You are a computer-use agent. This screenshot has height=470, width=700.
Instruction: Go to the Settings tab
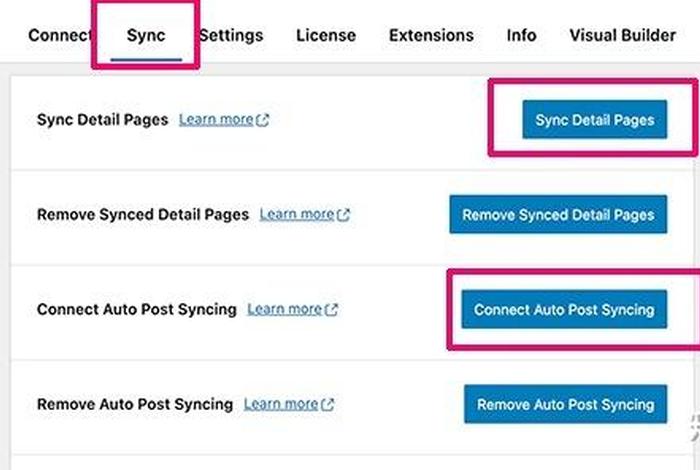click(x=232, y=35)
